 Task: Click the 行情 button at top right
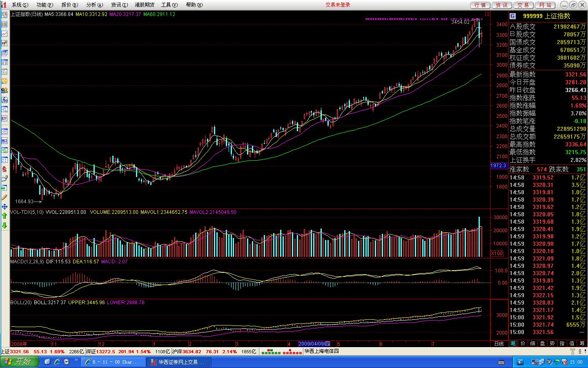point(480,5)
